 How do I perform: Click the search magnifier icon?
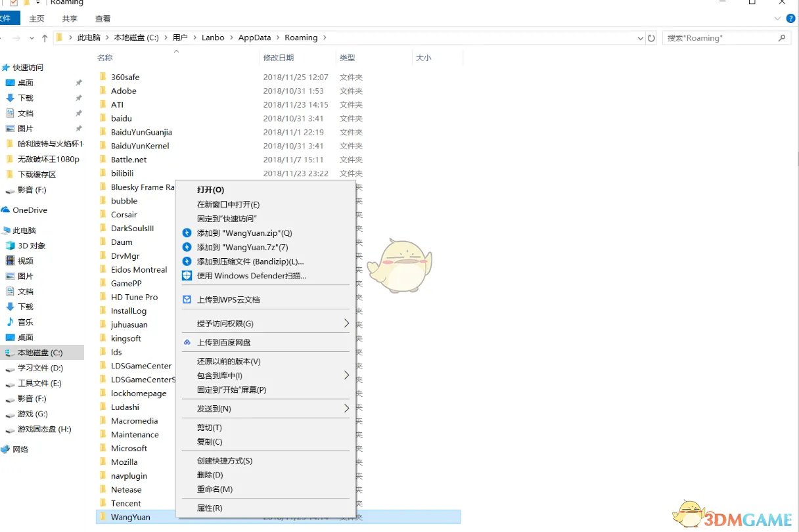pos(782,38)
